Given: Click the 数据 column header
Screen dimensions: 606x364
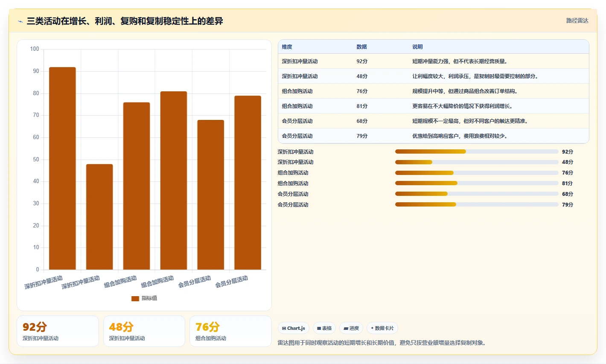Looking at the screenshot, I should click(361, 47).
